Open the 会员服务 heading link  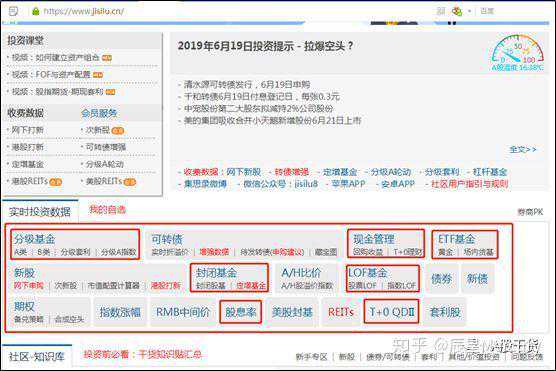click(x=99, y=113)
